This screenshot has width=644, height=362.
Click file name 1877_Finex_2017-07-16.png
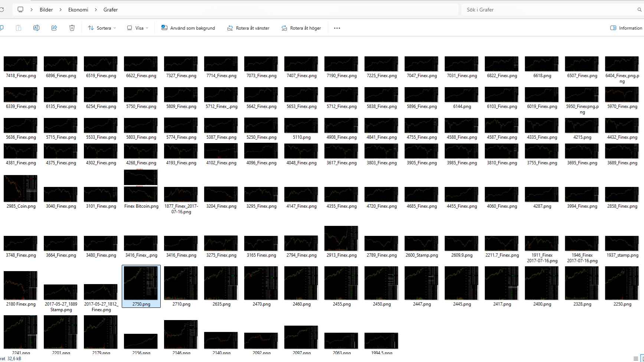tap(181, 209)
